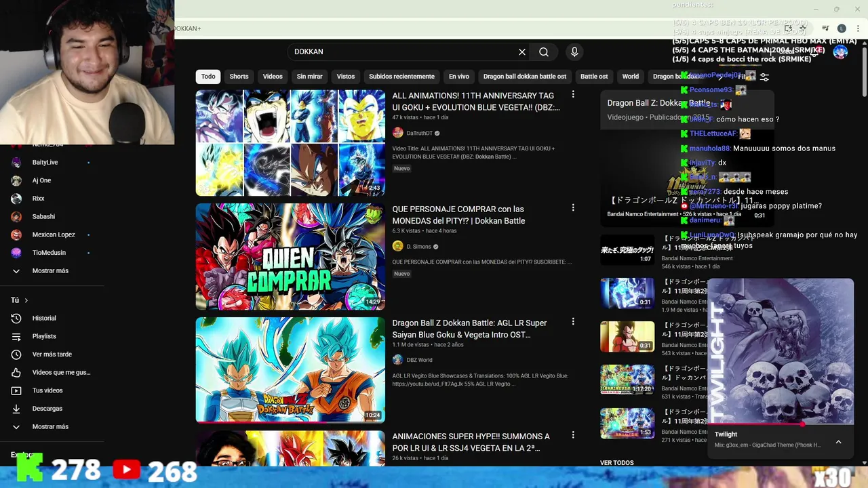Play QUIEN COMPRAR video thumbnail

[x=290, y=257]
